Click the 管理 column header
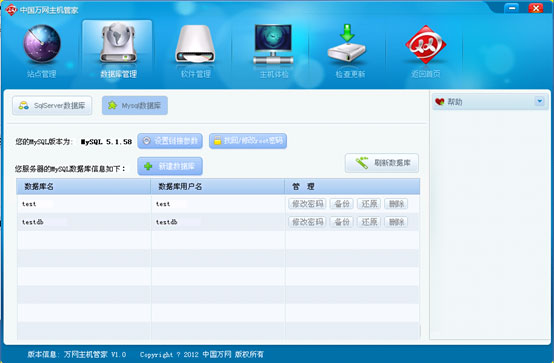554x363 pixels. click(352, 187)
